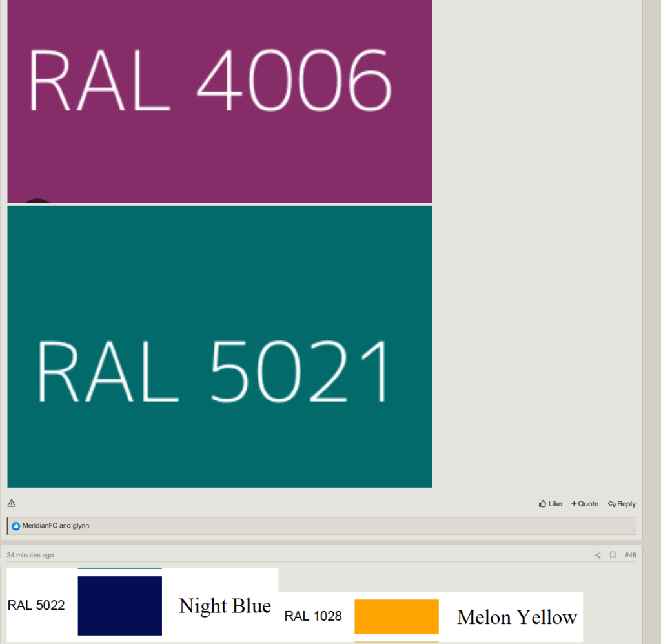Click the share icon on post #48
Image resolution: width=661 pixels, height=644 pixels.
597,555
